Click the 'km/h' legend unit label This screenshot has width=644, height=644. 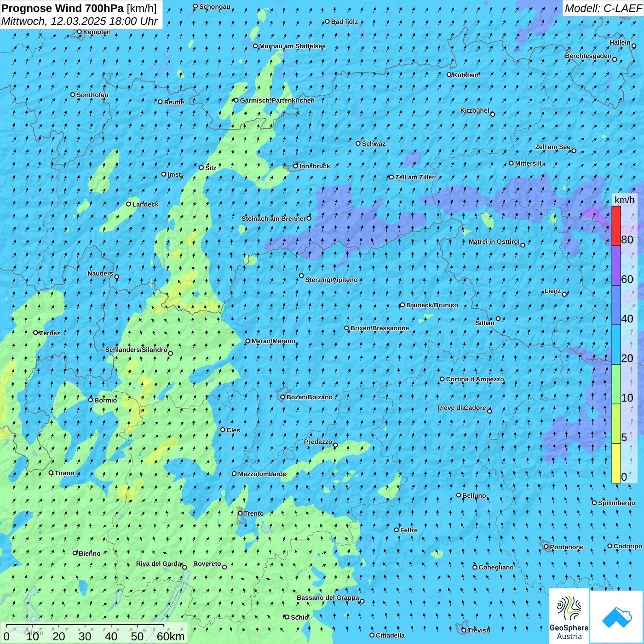[x=624, y=200]
